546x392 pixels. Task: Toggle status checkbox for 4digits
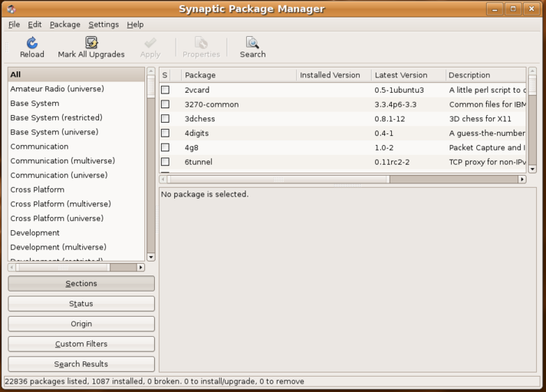(166, 133)
